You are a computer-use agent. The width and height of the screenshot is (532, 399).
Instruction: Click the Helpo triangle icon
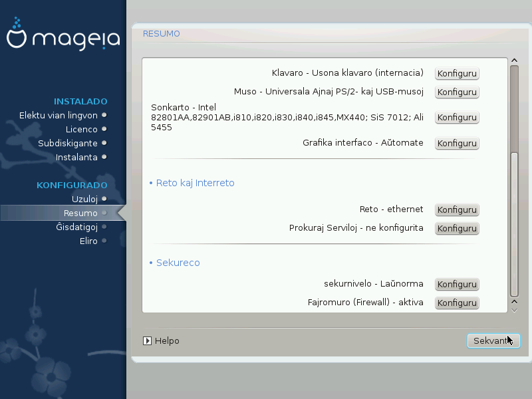pos(148,341)
